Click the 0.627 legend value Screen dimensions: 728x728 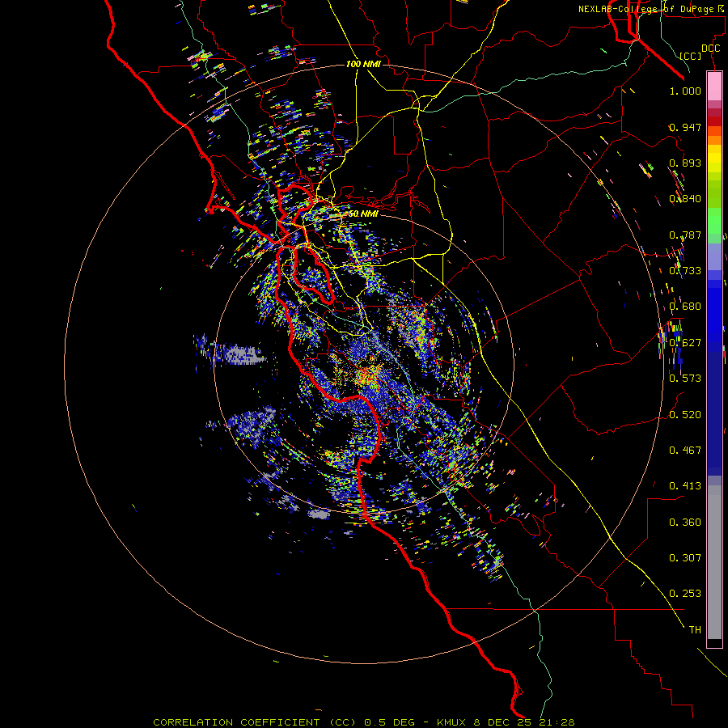point(685,343)
